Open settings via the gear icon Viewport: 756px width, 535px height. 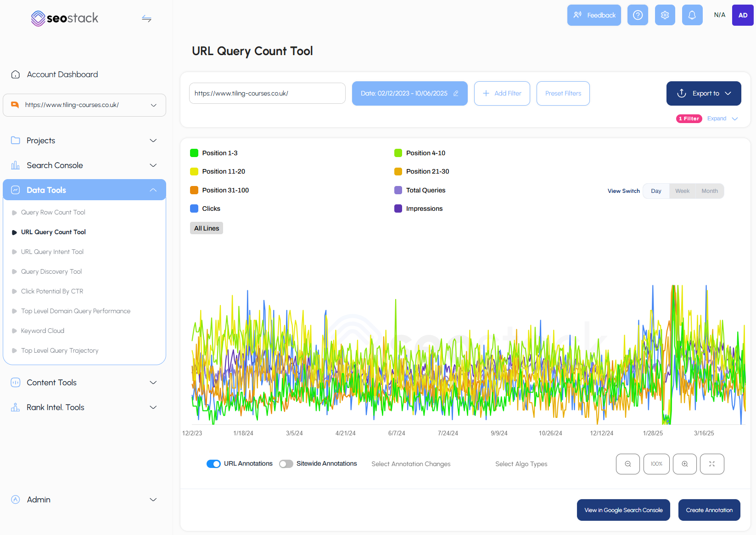pyautogui.click(x=665, y=15)
